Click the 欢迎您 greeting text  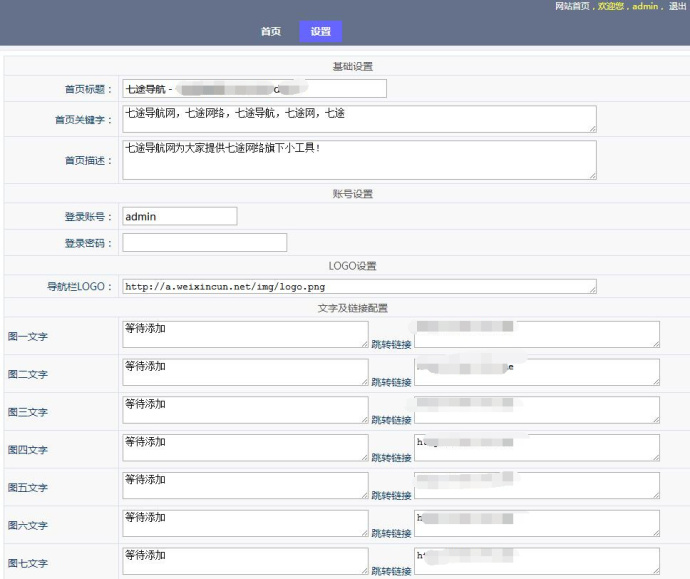coord(610,6)
